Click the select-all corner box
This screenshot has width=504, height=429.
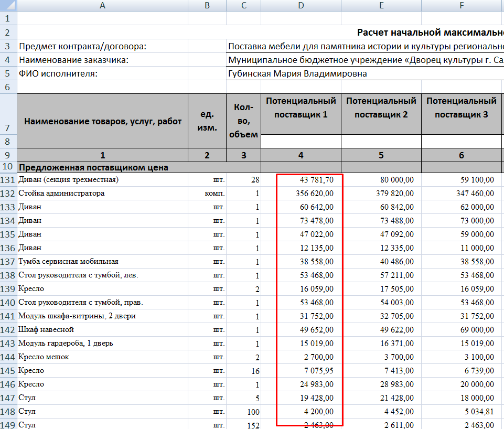tap(8, 5)
